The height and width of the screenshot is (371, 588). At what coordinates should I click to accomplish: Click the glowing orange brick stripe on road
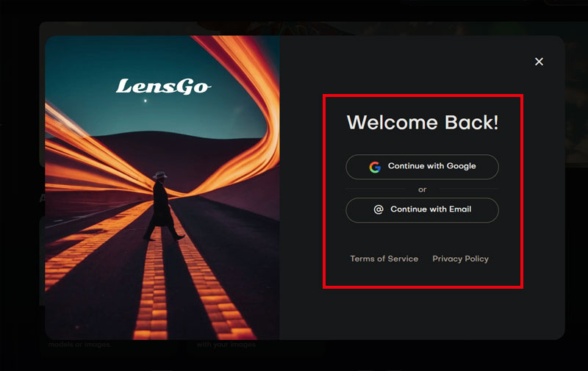coord(152,292)
